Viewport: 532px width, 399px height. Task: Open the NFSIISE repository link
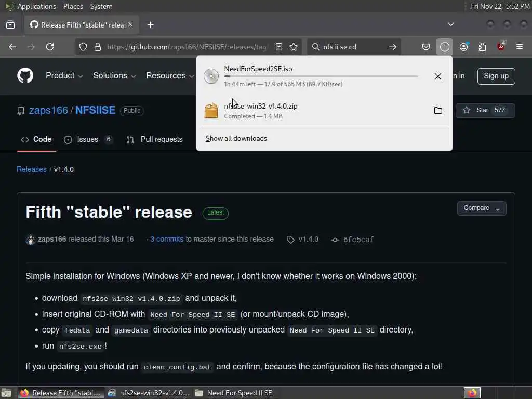coord(96,110)
